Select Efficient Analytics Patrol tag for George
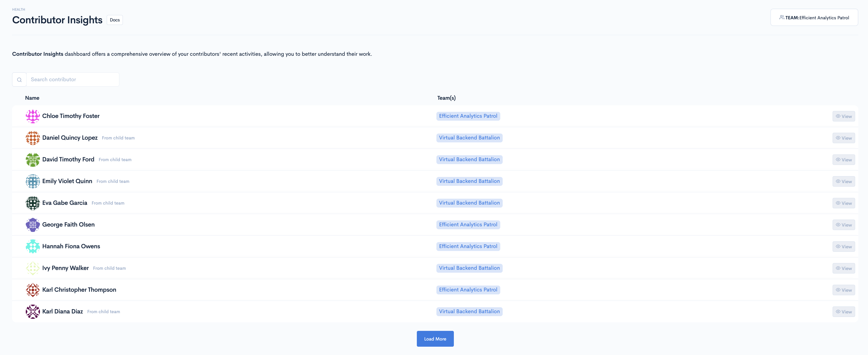The image size is (868, 355). click(468, 225)
